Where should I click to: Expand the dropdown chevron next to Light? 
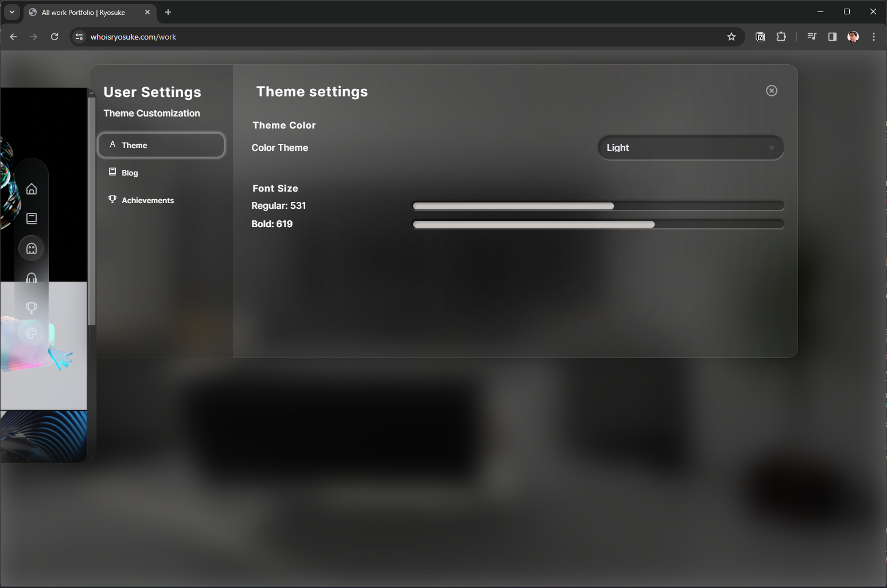click(772, 147)
